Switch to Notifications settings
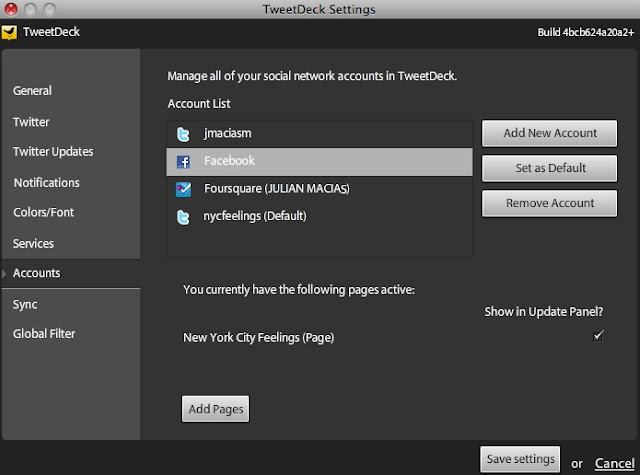640x475 pixels. click(x=47, y=182)
